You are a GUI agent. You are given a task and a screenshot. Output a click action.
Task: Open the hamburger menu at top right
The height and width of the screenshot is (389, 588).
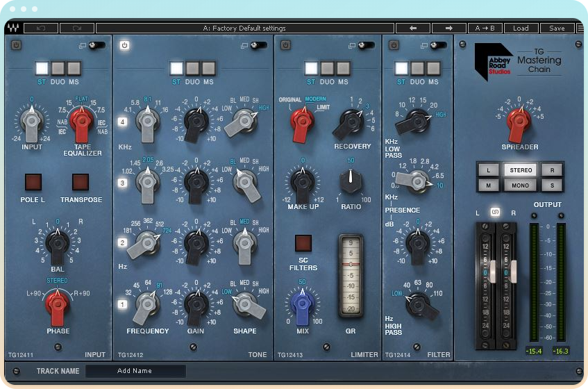580,28
